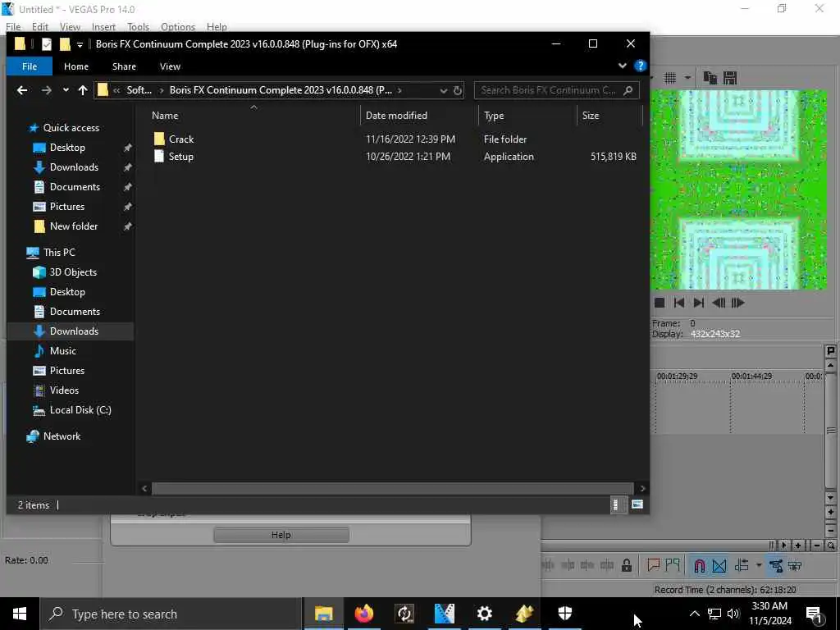
Task: Open Windows Security from the taskbar
Action: (x=564, y=614)
